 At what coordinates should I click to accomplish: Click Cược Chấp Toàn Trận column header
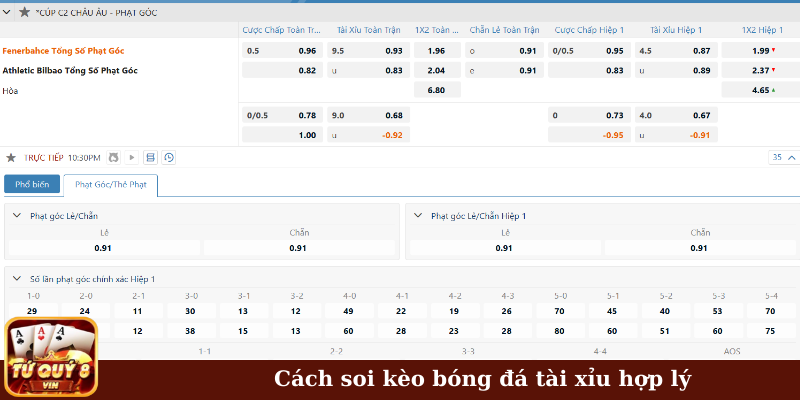click(282, 30)
